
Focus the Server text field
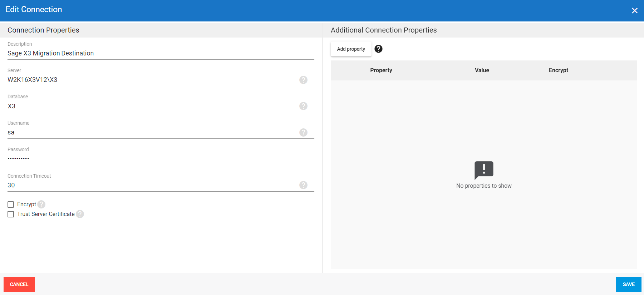pos(150,80)
